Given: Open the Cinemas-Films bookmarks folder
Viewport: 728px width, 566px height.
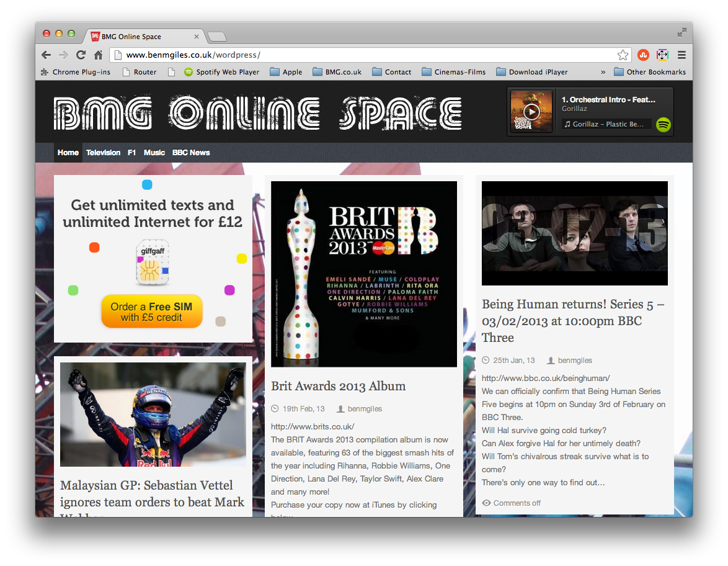Looking at the screenshot, I should coord(454,72).
